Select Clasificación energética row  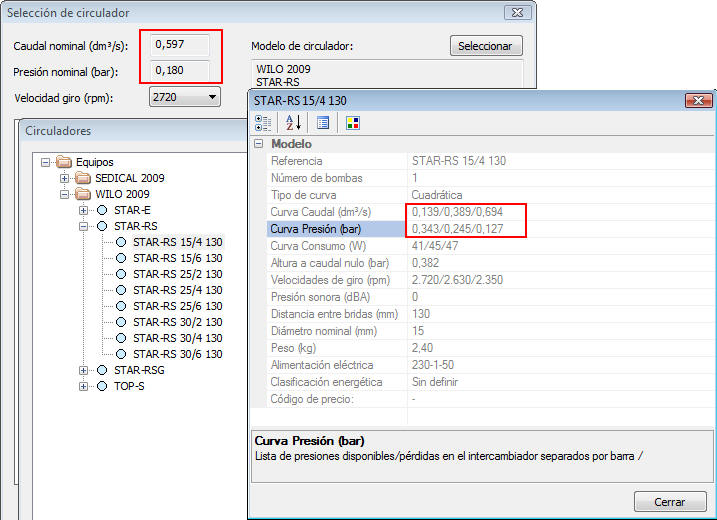[x=492, y=382]
